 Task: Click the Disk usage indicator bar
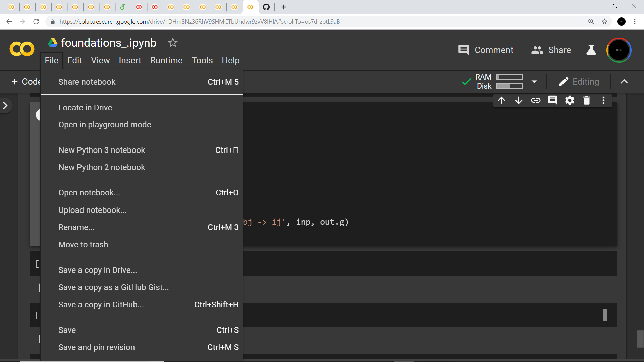pos(509,86)
